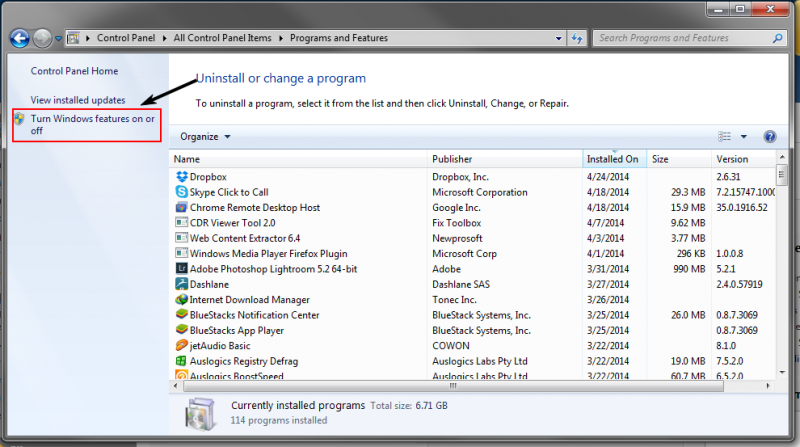Image resolution: width=800 pixels, height=447 pixels.
Task: Click Google Inc. publisher cell
Action: click(x=456, y=208)
